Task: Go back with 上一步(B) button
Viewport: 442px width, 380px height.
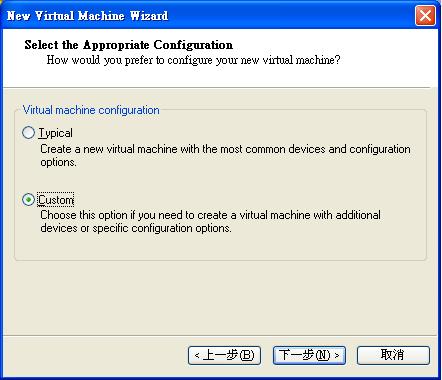Action: tap(224, 355)
